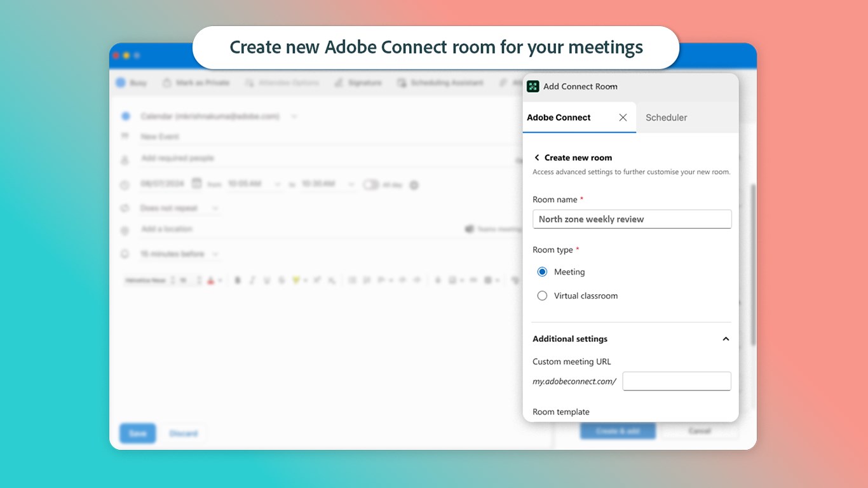Apply subscript formatting

[x=332, y=280]
